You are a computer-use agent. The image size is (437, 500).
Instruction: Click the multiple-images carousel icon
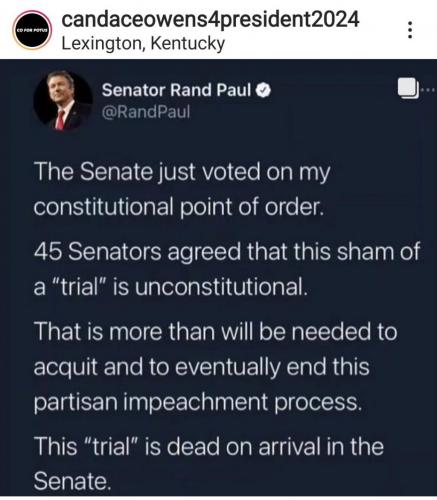coord(408,89)
